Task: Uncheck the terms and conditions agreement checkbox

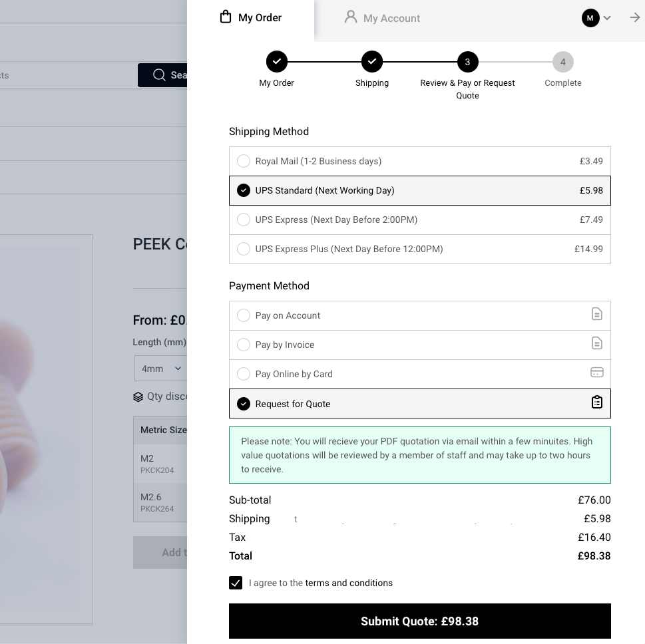Action: tap(236, 583)
